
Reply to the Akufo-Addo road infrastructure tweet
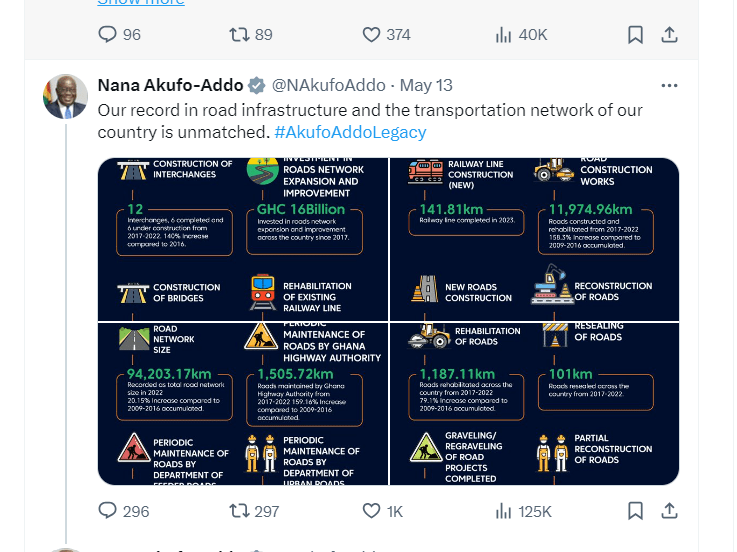(x=108, y=511)
